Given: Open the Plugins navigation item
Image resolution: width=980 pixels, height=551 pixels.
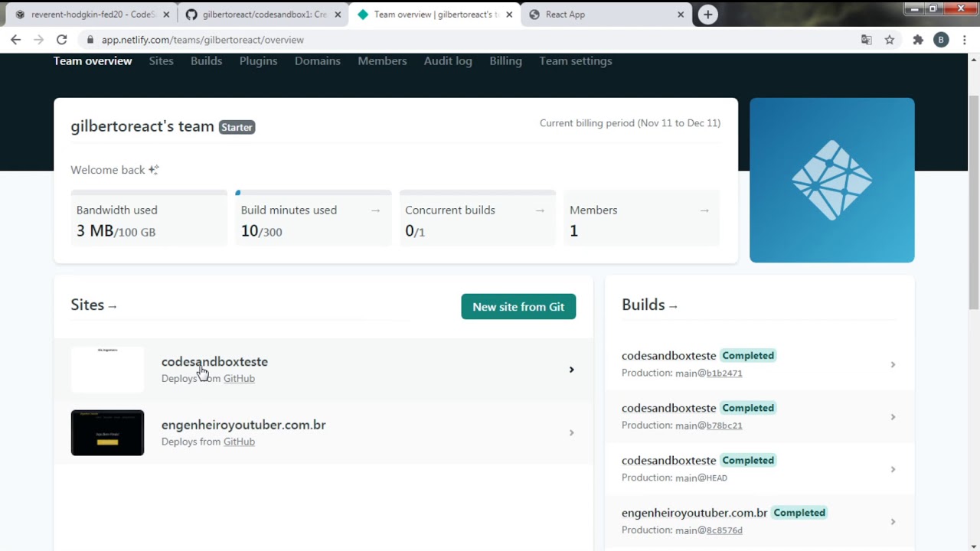Looking at the screenshot, I should (x=258, y=61).
